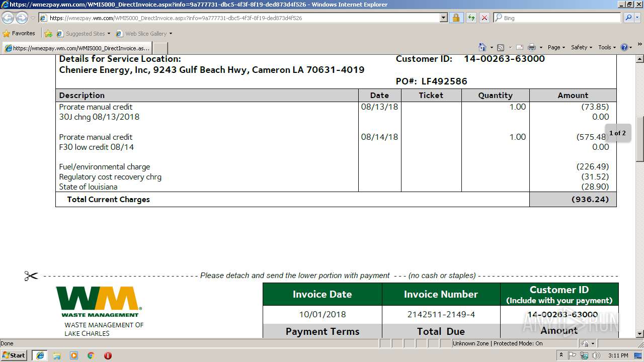Open the Web Slice Gallery link
The height and width of the screenshot is (362, 644).
(144, 34)
